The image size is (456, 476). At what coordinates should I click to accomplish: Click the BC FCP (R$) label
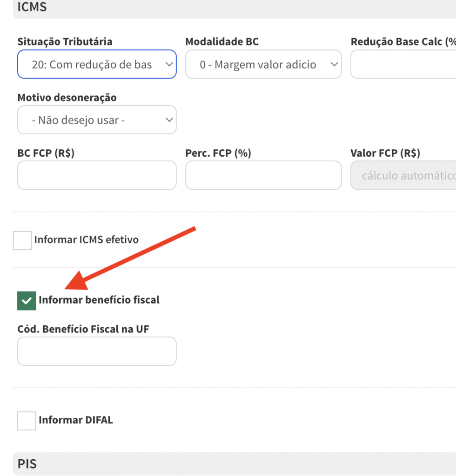(x=46, y=153)
